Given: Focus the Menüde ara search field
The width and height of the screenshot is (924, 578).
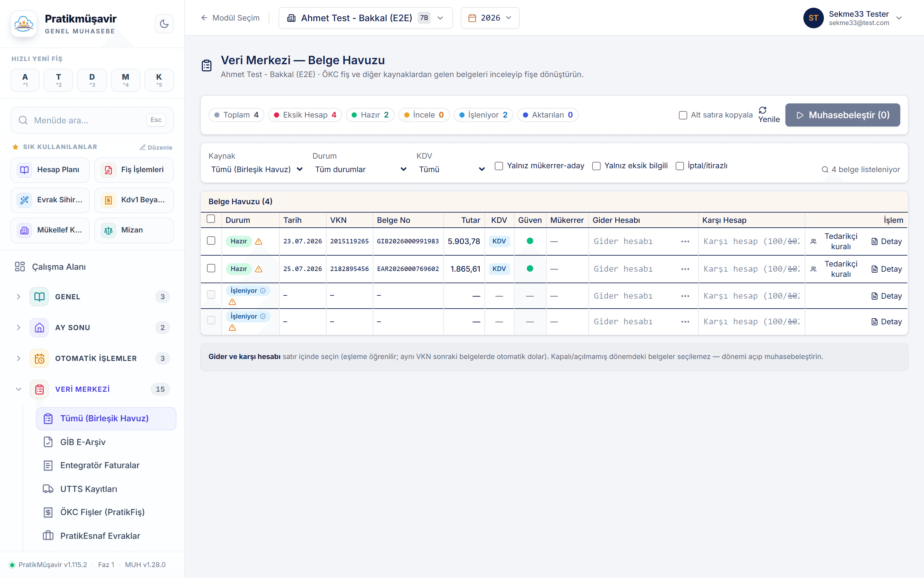Looking at the screenshot, I should point(92,120).
